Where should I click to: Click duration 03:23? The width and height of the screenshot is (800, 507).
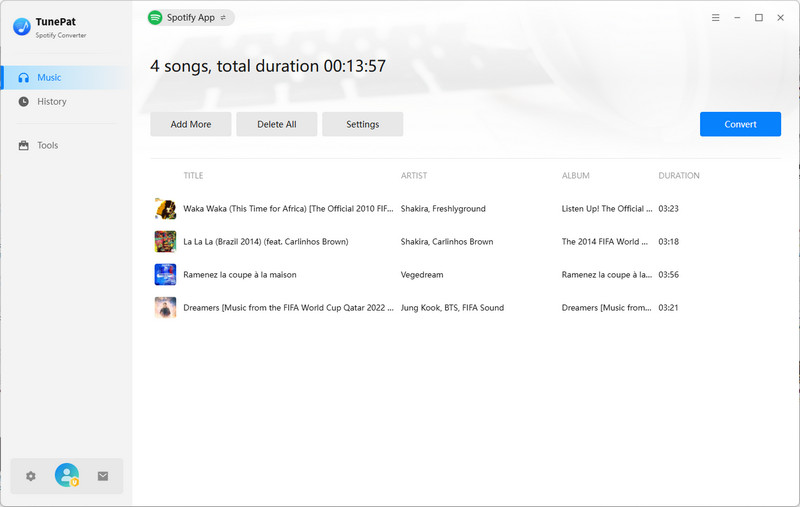click(668, 209)
